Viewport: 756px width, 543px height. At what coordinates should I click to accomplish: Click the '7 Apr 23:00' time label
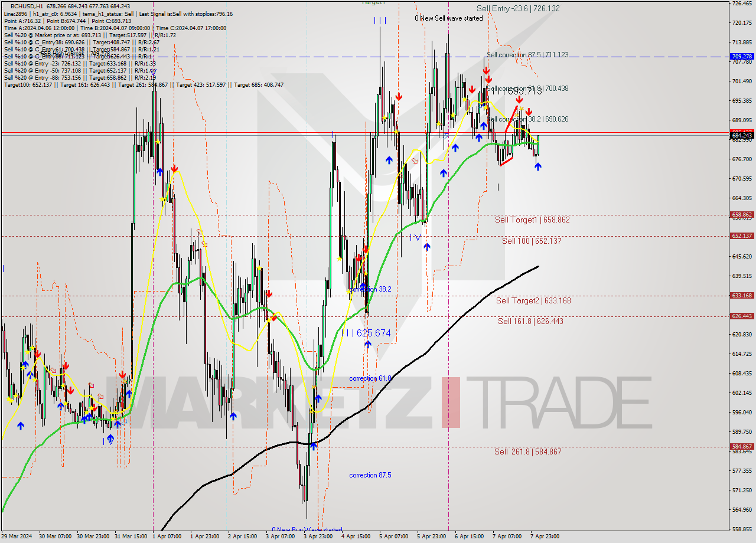(545, 537)
